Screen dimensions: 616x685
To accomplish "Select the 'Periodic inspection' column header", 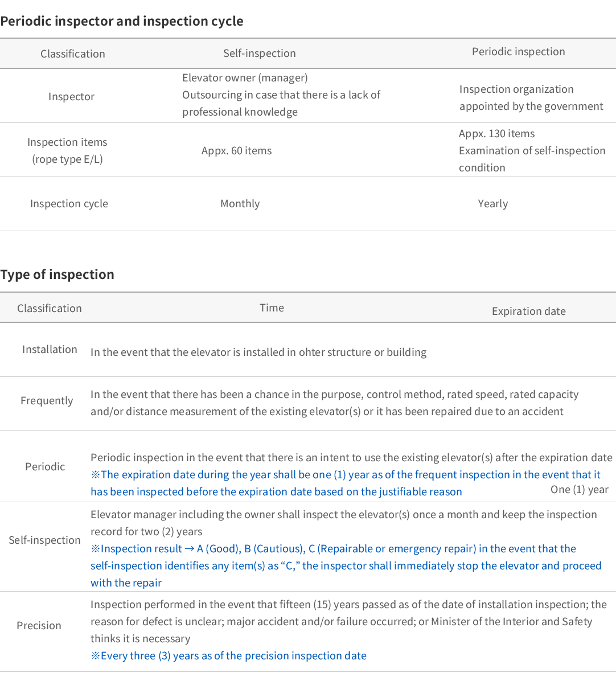I will click(x=519, y=52).
